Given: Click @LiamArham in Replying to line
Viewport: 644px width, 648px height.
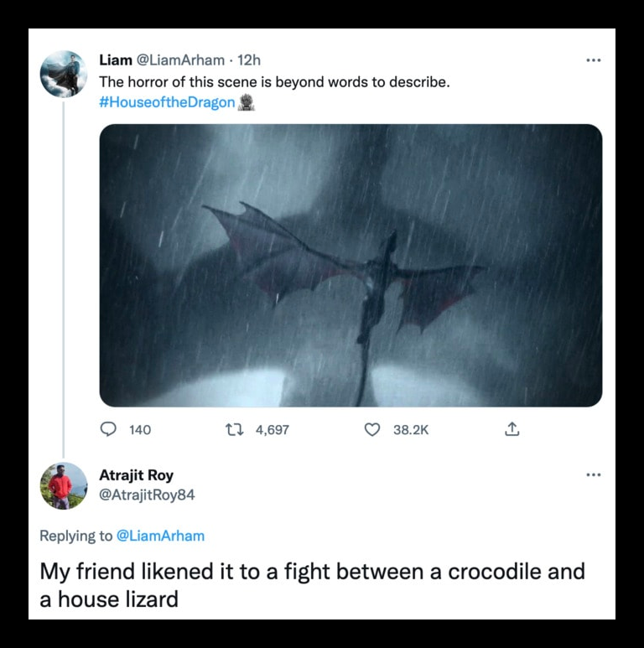Looking at the screenshot, I should [x=161, y=536].
